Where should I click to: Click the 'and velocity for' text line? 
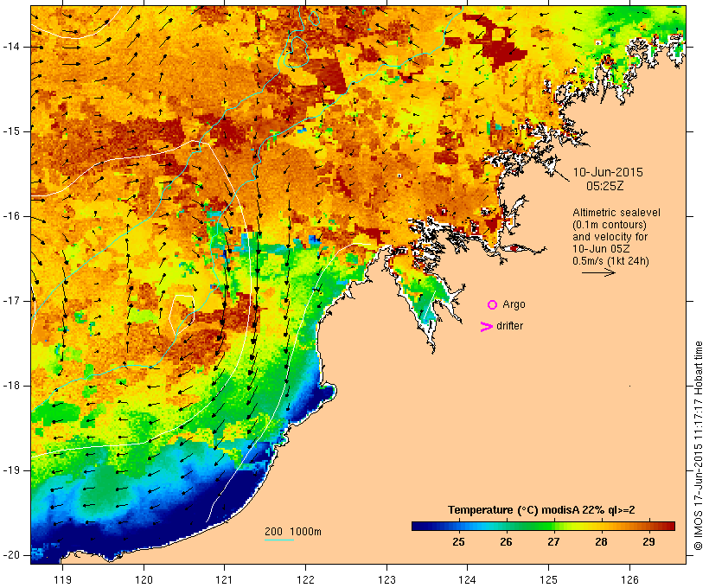coord(610,237)
